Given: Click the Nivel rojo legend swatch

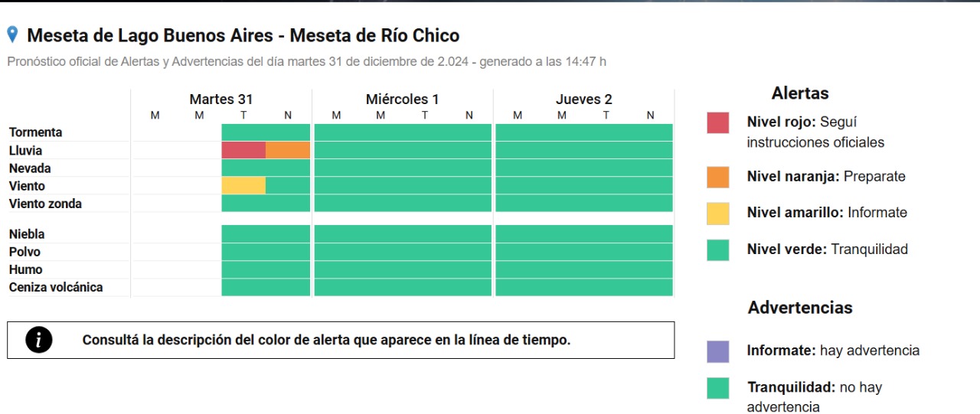Looking at the screenshot, I should pos(718,122).
